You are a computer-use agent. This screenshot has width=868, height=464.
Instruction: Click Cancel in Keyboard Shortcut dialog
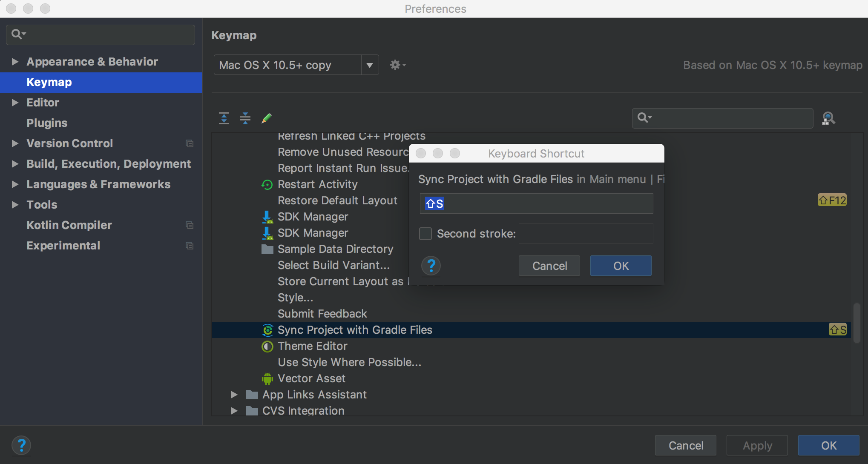[x=549, y=266]
